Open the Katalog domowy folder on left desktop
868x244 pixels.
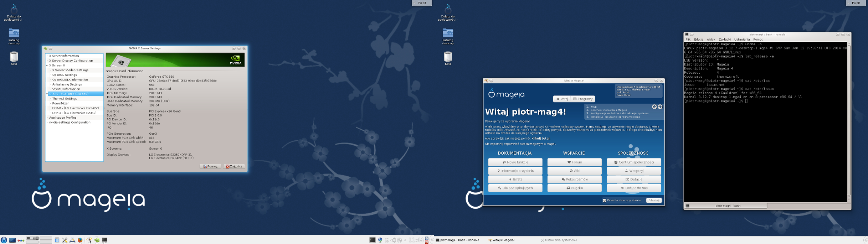tap(14, 36)
